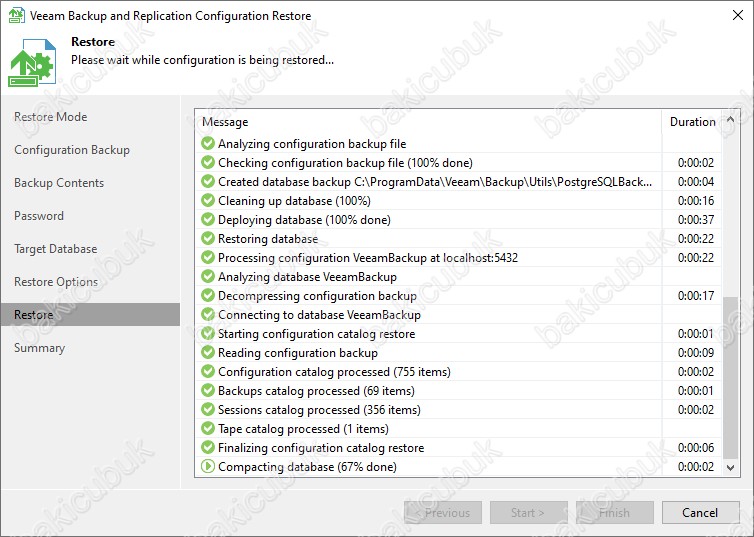Image resolution: width=754 pixels, height=537 pixels.
Task: Click the 0:00:17 duration value
Action: pyautogui.click(x=696, y=296)
